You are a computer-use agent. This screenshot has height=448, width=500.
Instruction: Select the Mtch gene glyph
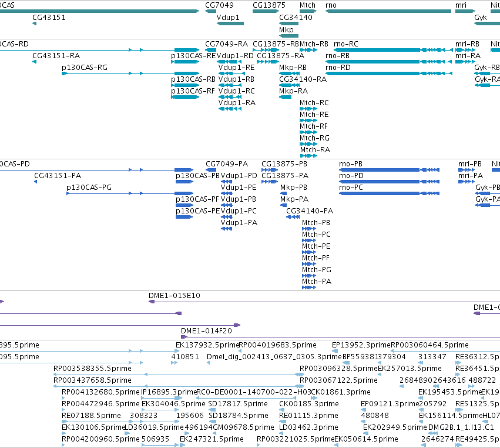(x=308, y=11)
